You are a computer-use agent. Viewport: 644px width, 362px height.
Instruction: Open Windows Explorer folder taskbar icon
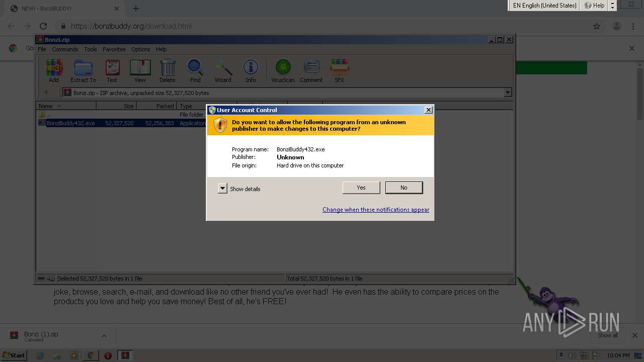pos(57,355)
